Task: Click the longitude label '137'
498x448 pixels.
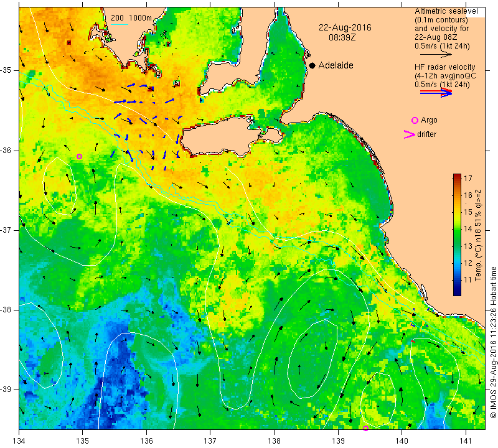Action: point(210,441)
